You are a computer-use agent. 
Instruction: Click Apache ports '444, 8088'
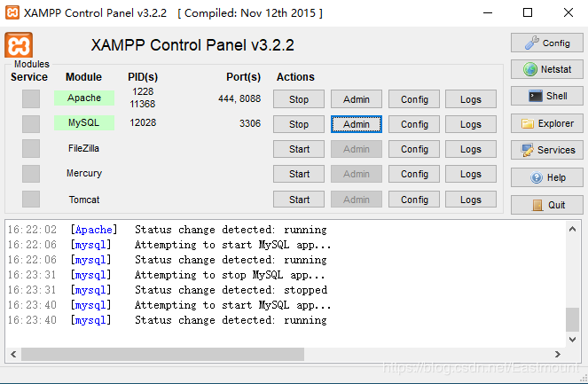[239, 98]
